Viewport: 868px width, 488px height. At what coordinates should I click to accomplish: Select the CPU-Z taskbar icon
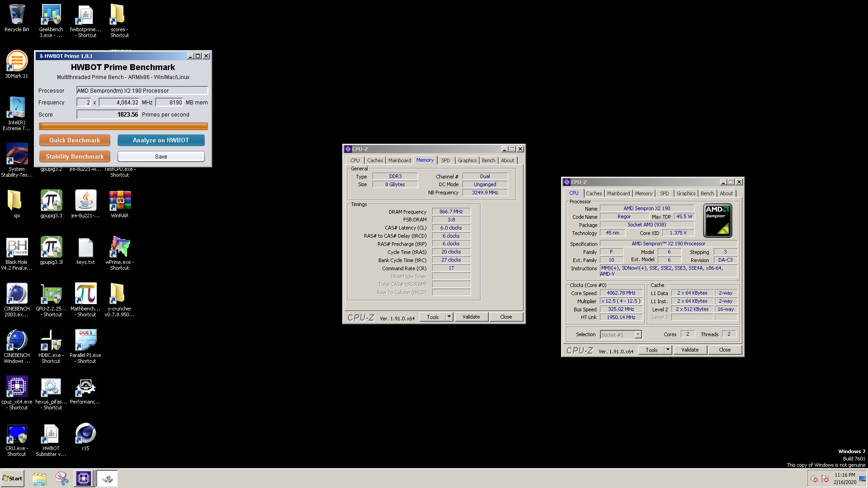click(x=84, y=479)
